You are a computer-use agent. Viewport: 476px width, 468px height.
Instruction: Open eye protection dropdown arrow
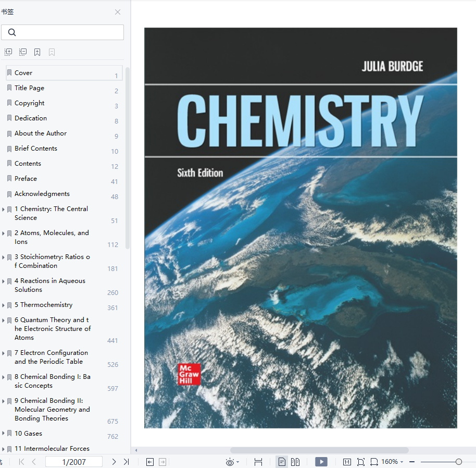pyautogui.click(x=237, y=462)
